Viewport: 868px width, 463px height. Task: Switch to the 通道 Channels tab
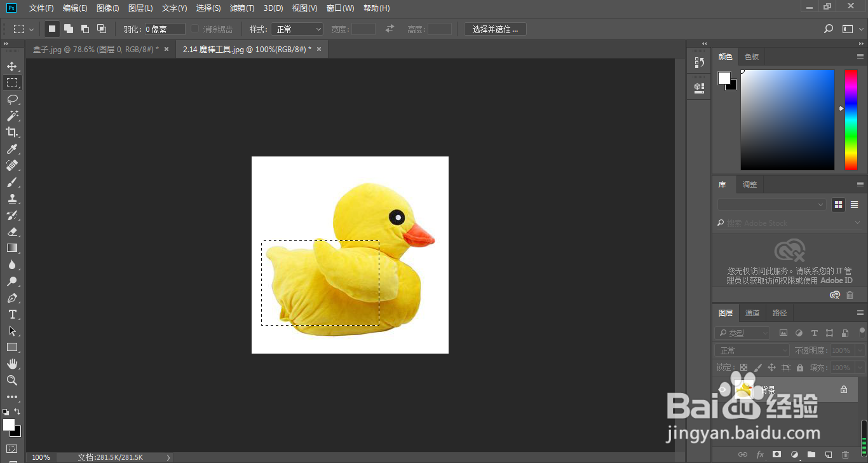point(752,313)
